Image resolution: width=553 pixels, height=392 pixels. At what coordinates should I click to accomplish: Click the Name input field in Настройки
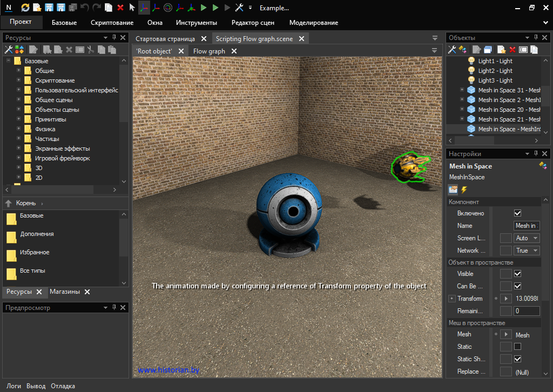(526, 226)
